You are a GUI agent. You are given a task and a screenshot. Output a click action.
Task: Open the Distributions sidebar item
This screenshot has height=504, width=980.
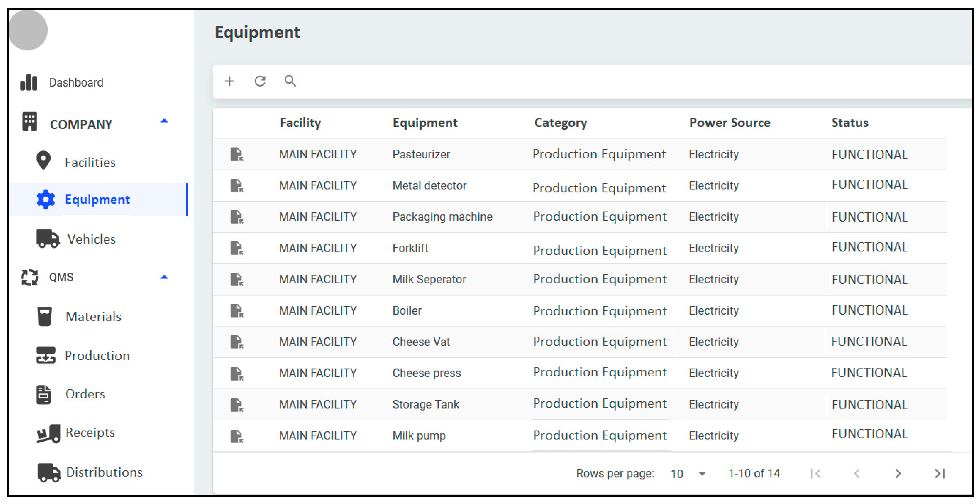click(104, 472)
